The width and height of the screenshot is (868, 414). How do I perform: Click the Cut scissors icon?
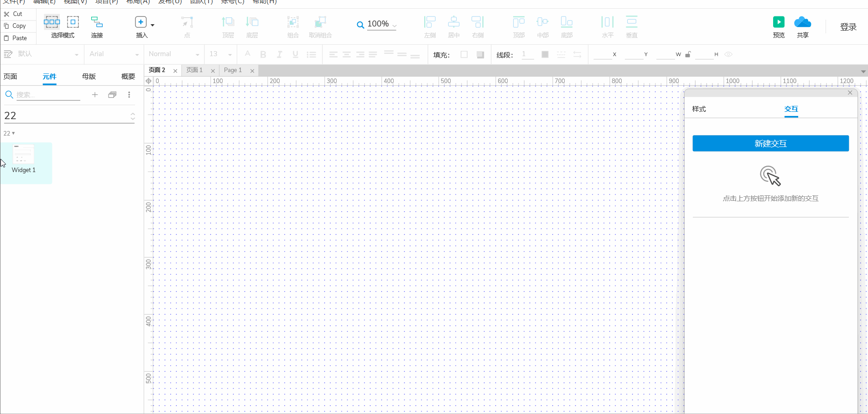point(6,14)
